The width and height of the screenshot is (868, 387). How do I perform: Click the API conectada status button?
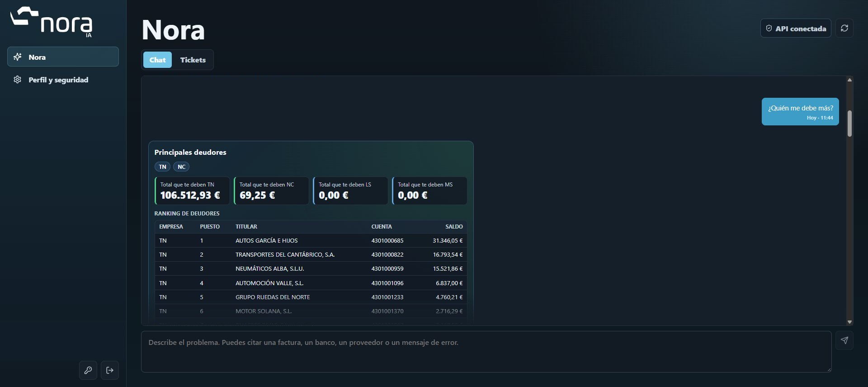point(796,28)
